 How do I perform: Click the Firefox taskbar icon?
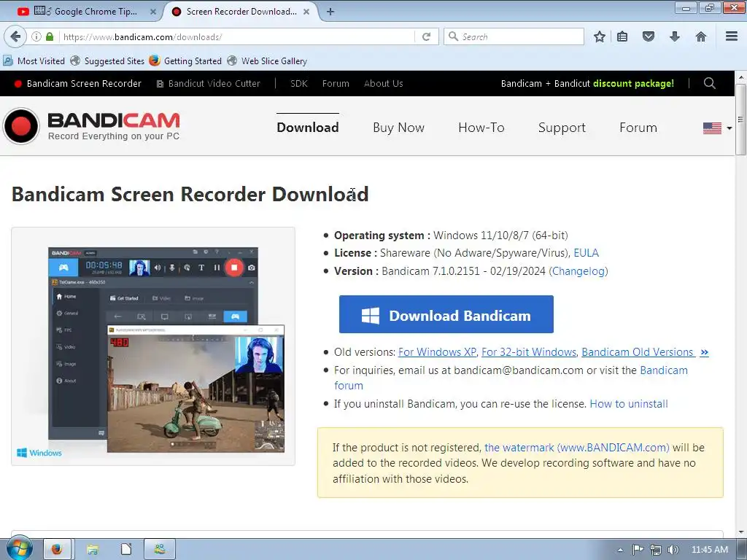(57, 549)
